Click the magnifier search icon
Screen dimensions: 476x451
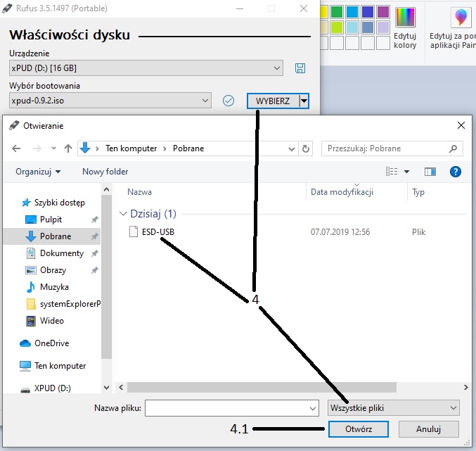(x=453, y=148)
